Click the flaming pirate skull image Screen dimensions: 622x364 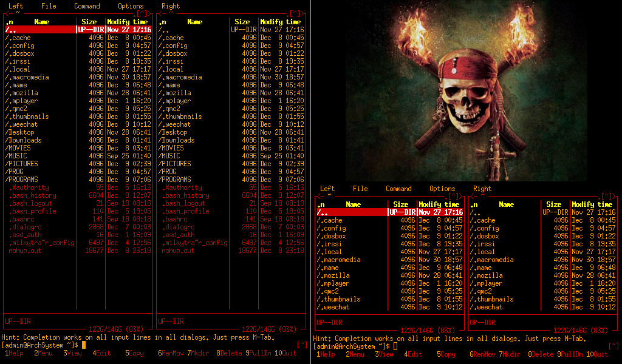tap(466, 91)
